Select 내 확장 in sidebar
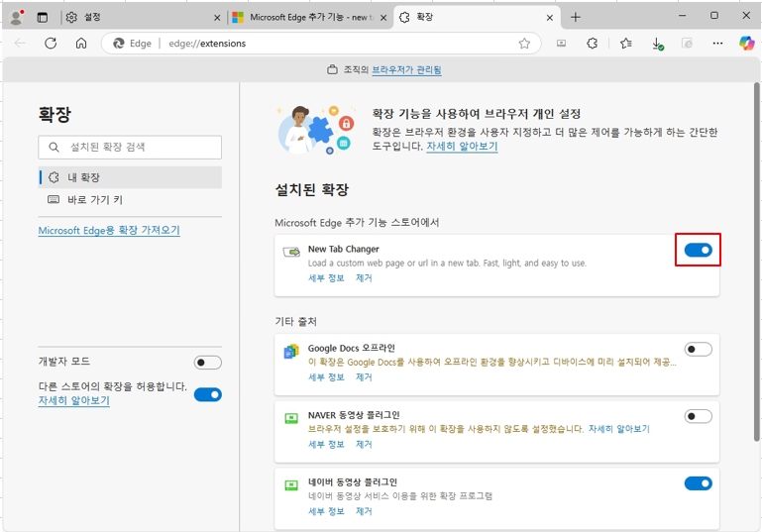The height and width of the screenshot is (532, 762). (x=130, y=177)
